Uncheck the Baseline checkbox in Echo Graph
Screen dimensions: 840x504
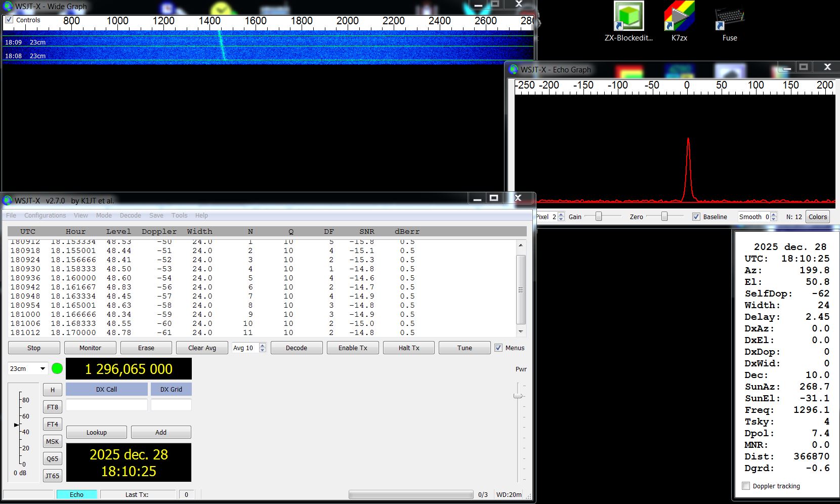pyautogui.click(x=696, y=217)
